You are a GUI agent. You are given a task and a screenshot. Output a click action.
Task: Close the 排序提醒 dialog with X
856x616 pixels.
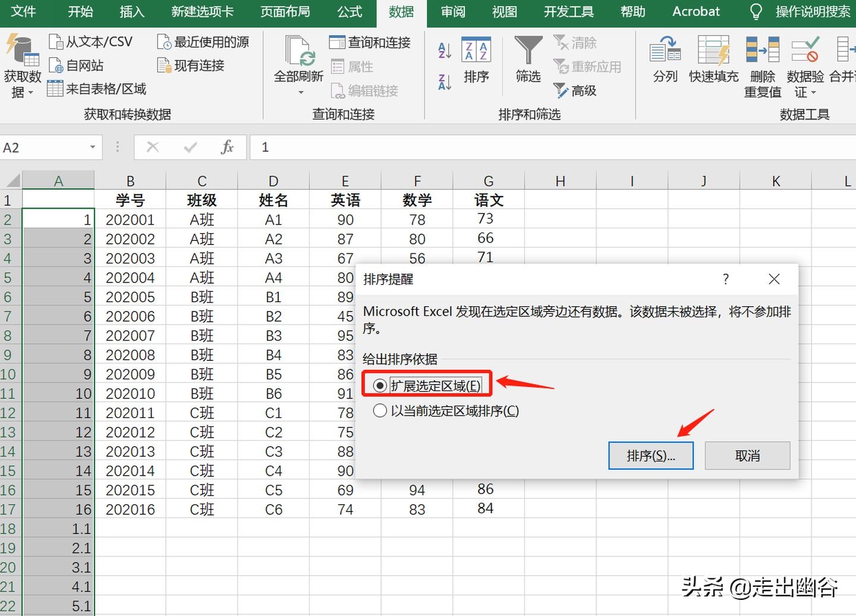point(774,279)
